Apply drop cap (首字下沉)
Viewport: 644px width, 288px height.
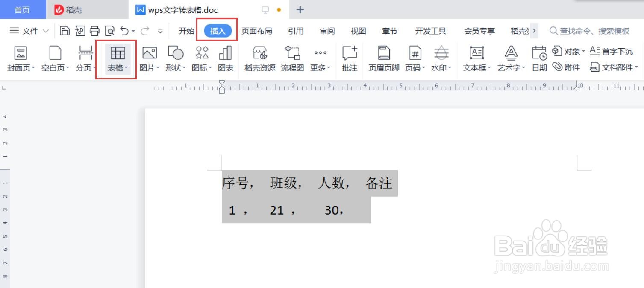pyautogui.click(x=611, y=51)
